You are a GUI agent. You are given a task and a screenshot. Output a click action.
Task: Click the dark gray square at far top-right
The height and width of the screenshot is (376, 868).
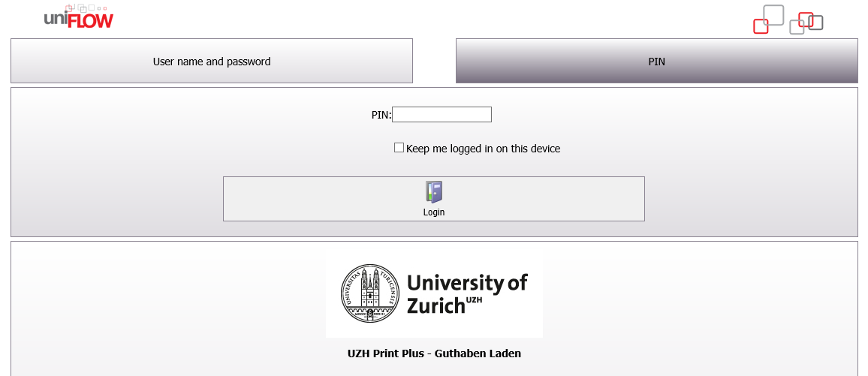[x=817, y=23]
